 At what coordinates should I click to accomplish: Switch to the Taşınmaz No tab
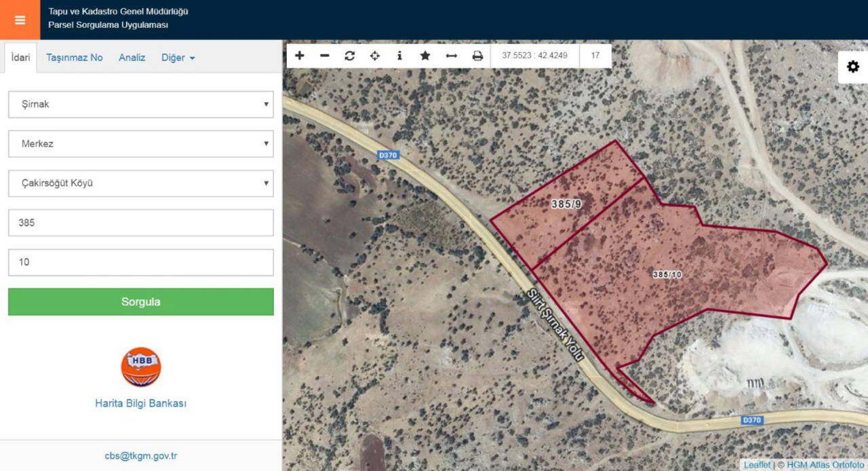(75, 58)
